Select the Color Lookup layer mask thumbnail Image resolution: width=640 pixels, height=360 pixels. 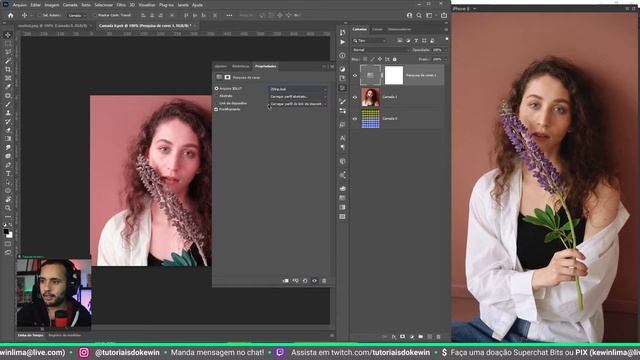click(x=394, y=76)
